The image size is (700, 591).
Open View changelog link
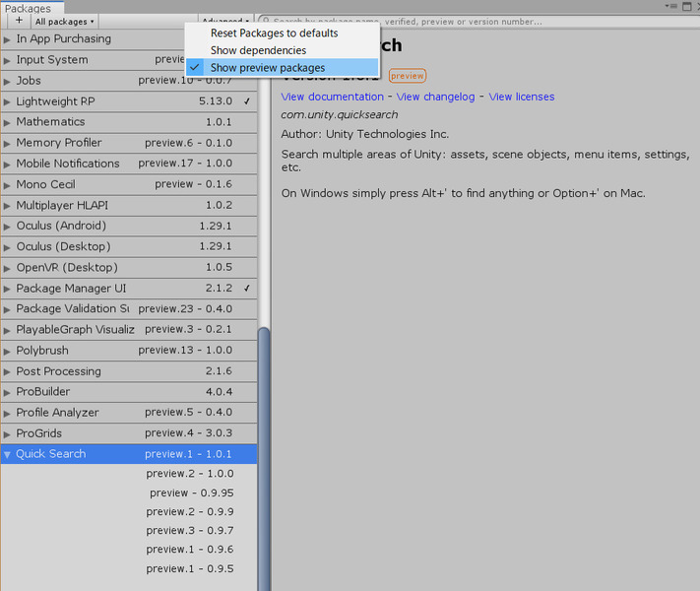point(436,97)
